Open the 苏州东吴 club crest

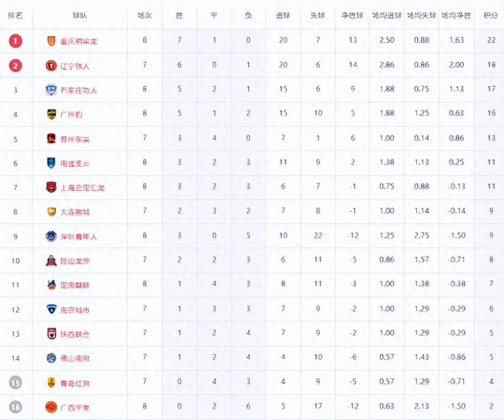52,139
